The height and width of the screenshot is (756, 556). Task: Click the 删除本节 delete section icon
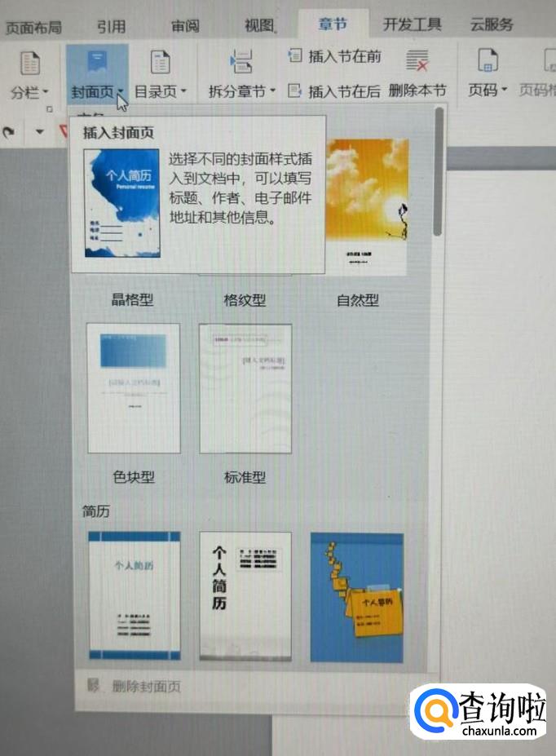(x=417, y=60)
